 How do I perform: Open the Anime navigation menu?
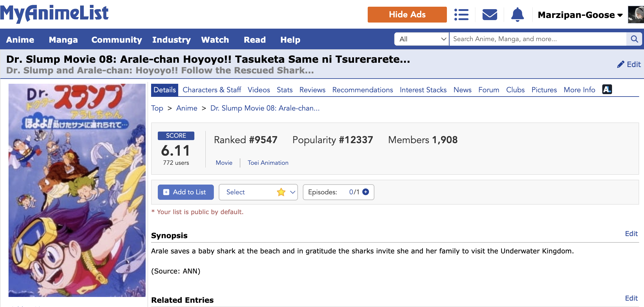pyautogui.click(x=20, y=40)
